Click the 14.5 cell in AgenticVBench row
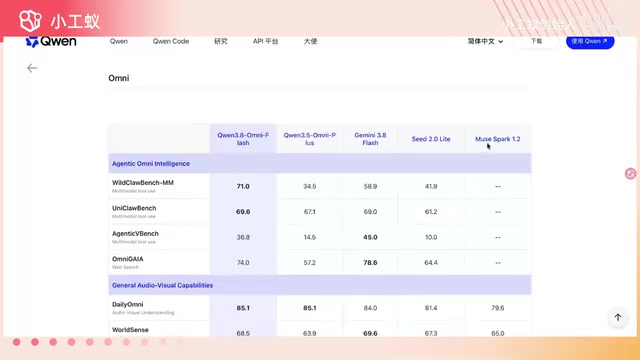This screenshot has width=640, height=360. 309,237
